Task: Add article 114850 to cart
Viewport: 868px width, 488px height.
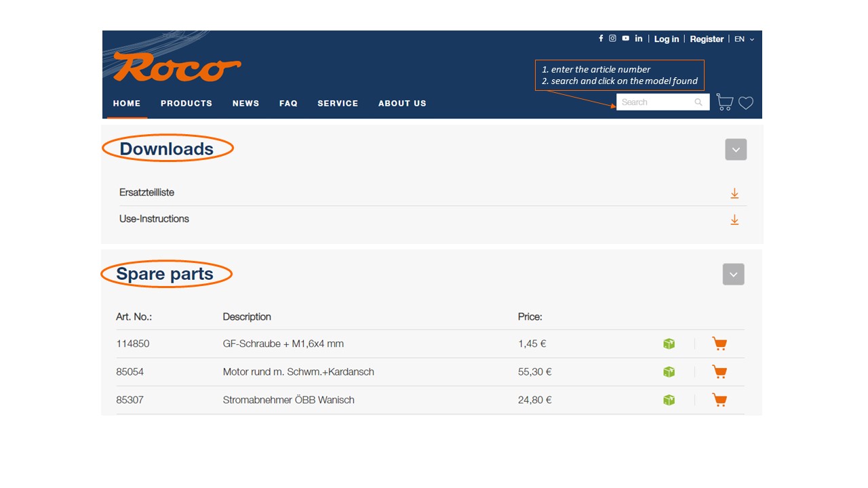Action: click(x=719, y=344)
